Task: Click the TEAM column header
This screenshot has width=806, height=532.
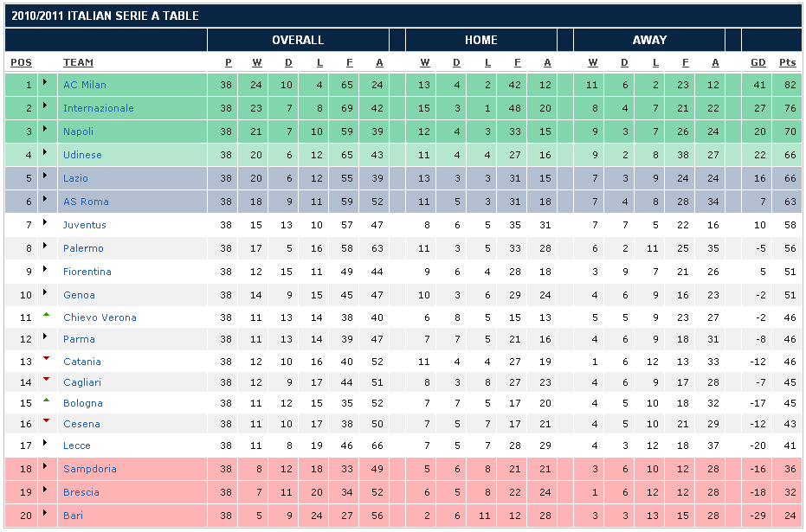Action: pos(78,62)
